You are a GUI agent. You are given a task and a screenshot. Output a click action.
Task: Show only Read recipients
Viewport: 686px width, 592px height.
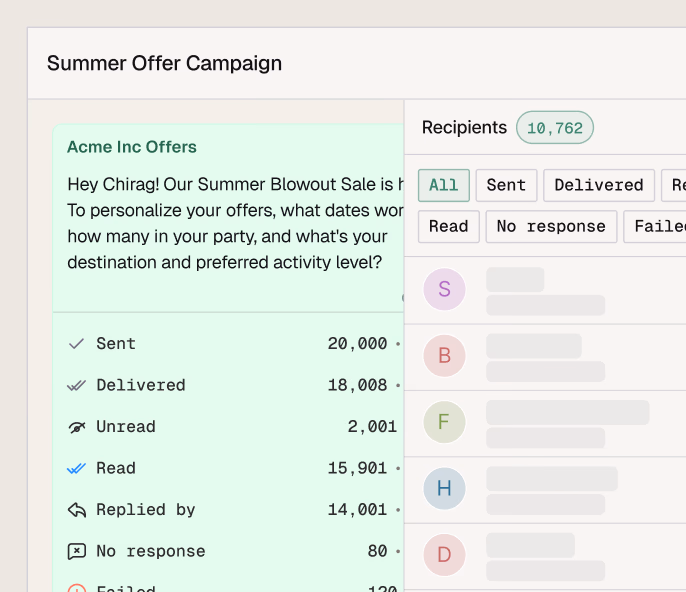(x=448, y=226)
